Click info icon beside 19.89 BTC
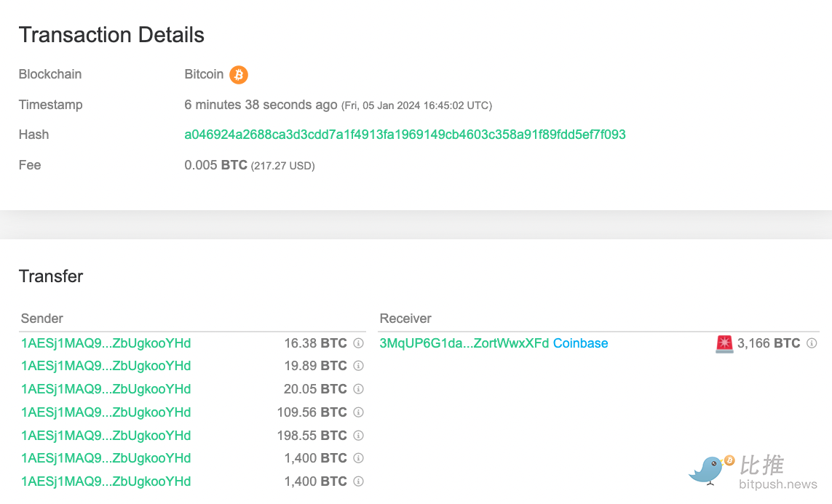832x504 pixels. [358, 366]
